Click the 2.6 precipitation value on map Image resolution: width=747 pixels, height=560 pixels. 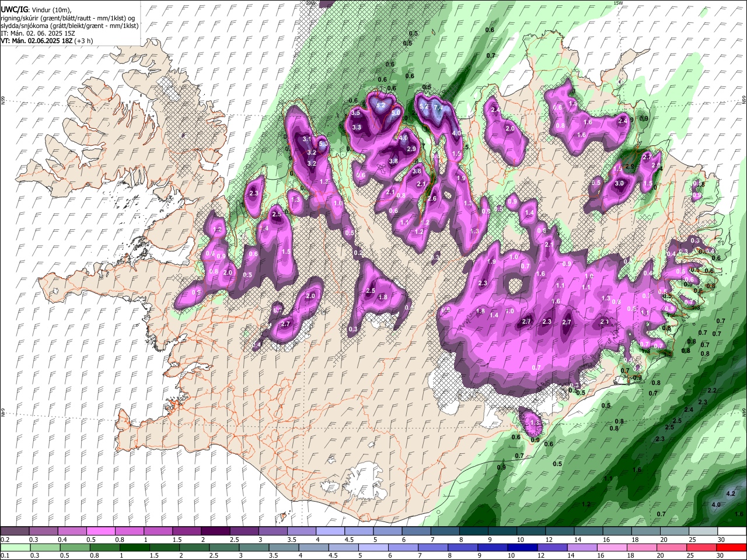pos(432,198)
